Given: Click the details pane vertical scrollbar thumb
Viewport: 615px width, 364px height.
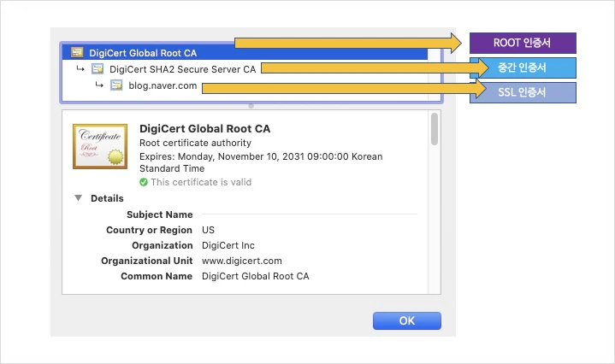Looking at the screenshot, I should point(435,128).
